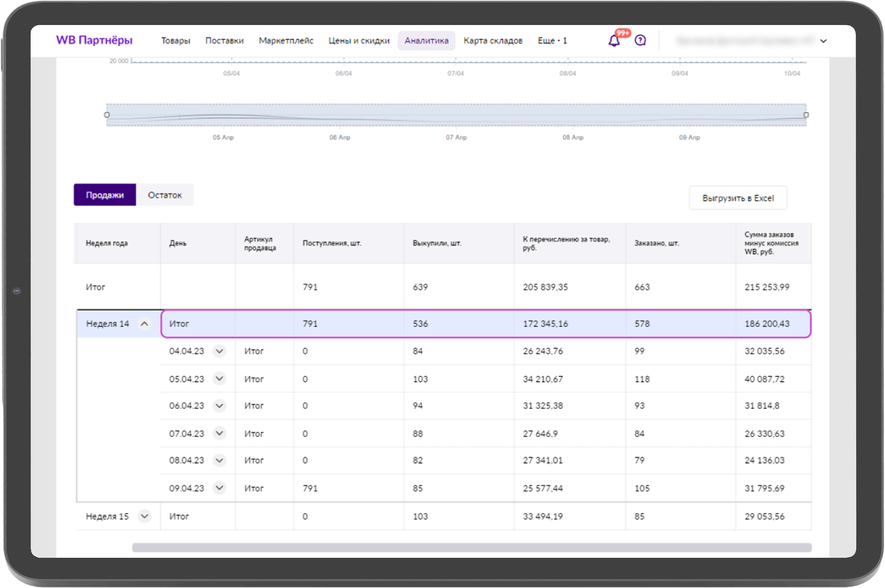This screenshot has height=588, width=885.
Task: Expand details for date 05.04.23
Action: point(219,378)
